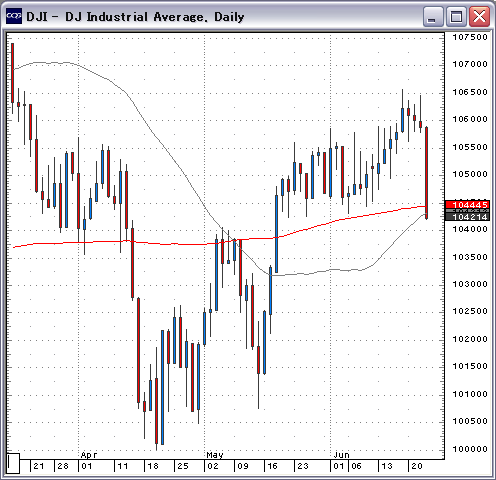Minimize the DJI chart window
Screen dimensions: 496x480
pos(433,16)
